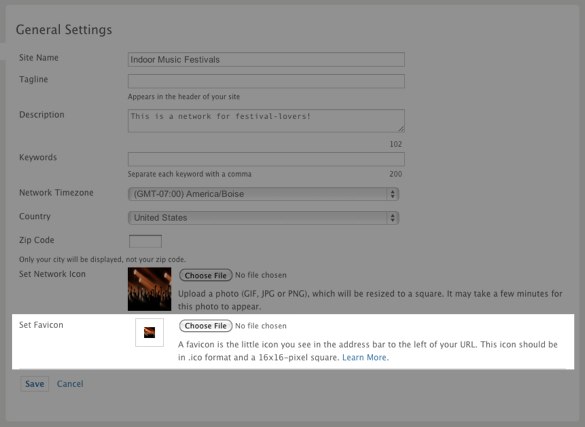Click the Set Favicon label
The height and width of the screenshot is (427, 585).
tap(41, 325)
